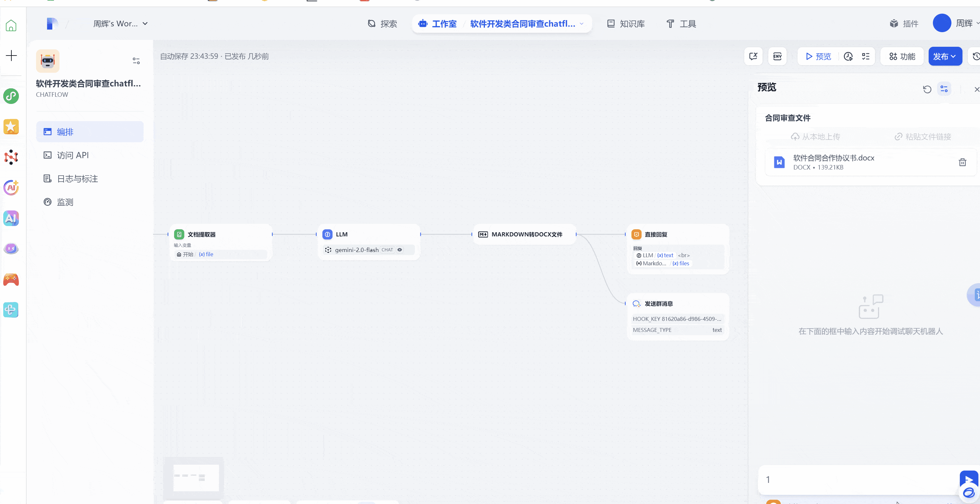Click the run history clock icon
980x504 pixels.
tap(848, 56)
